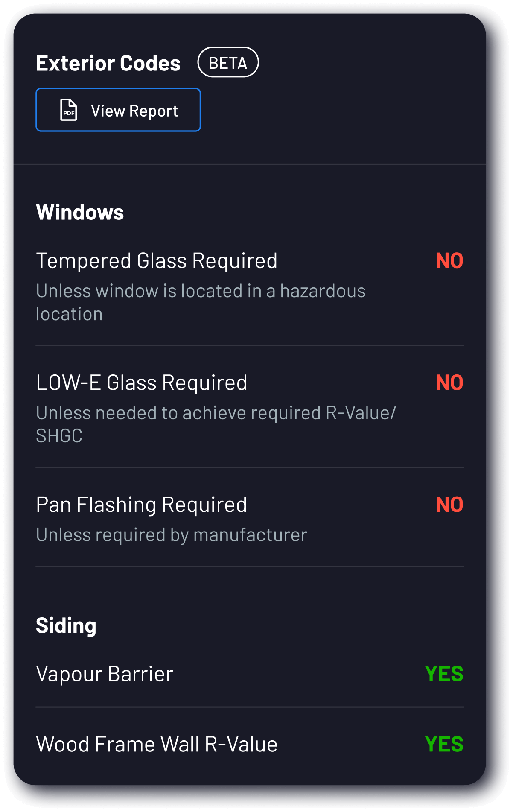Click the BETA badge

[228, 62]
